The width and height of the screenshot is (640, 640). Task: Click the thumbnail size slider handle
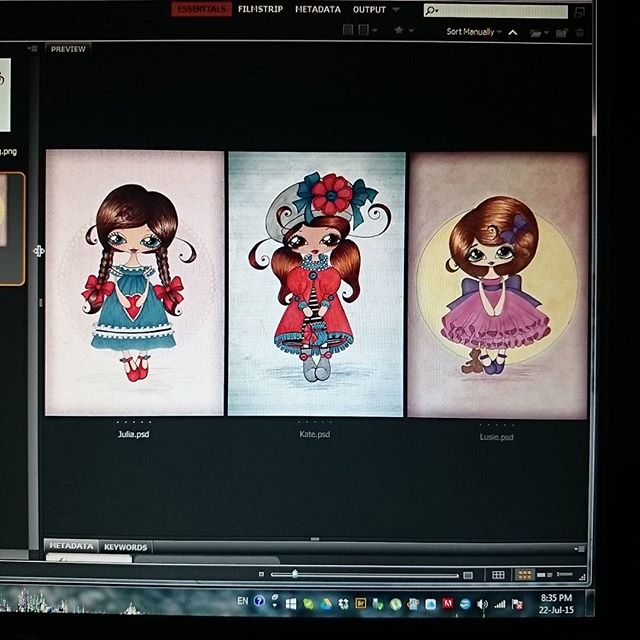pyautogui.click(x=295, y=575)
